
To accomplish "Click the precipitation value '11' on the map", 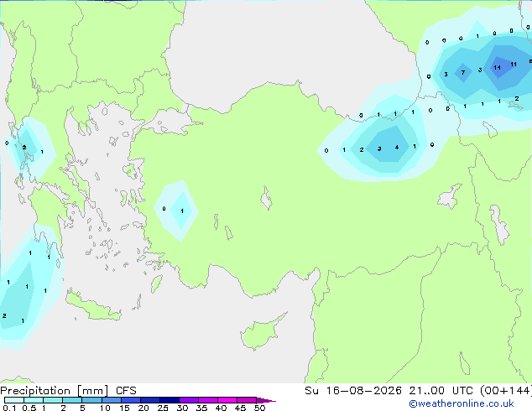I will [514, 64].
